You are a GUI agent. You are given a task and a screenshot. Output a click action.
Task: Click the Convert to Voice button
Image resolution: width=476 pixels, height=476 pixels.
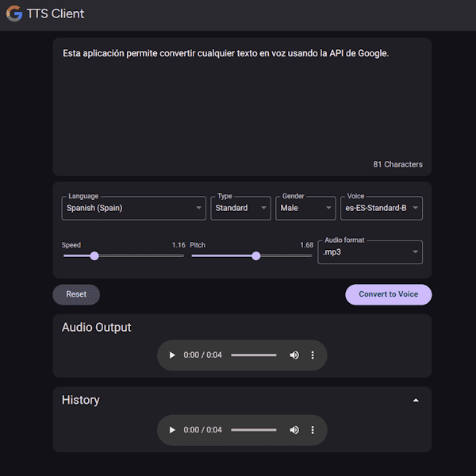coord(388,294)
